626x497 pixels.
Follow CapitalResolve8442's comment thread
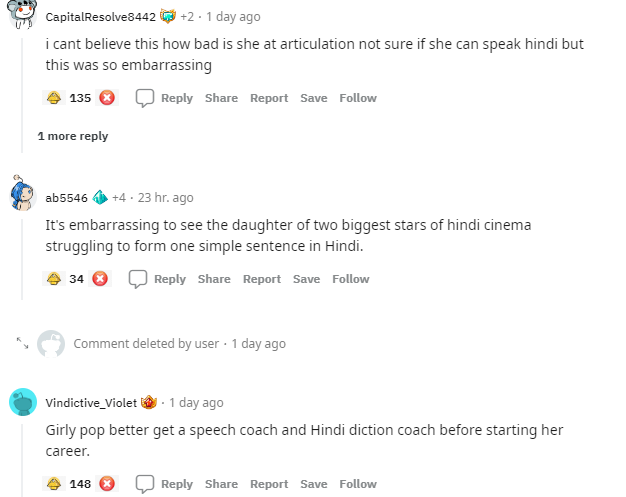[x=358, y=98]
